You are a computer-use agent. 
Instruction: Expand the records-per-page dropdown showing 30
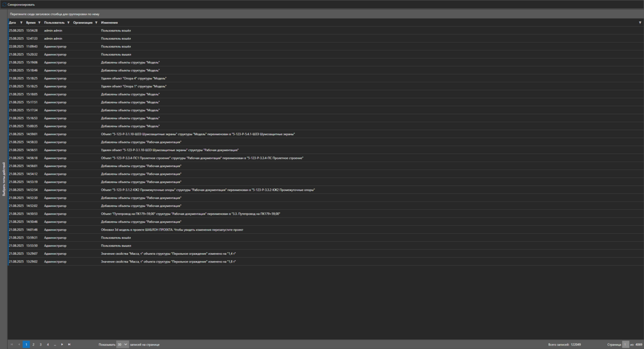122,344
